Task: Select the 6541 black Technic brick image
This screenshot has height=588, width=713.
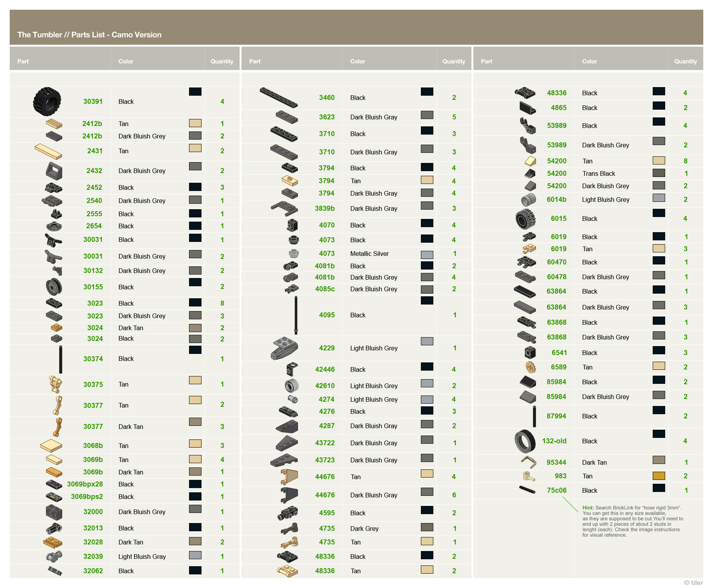Action: click(x=530, y=353)
